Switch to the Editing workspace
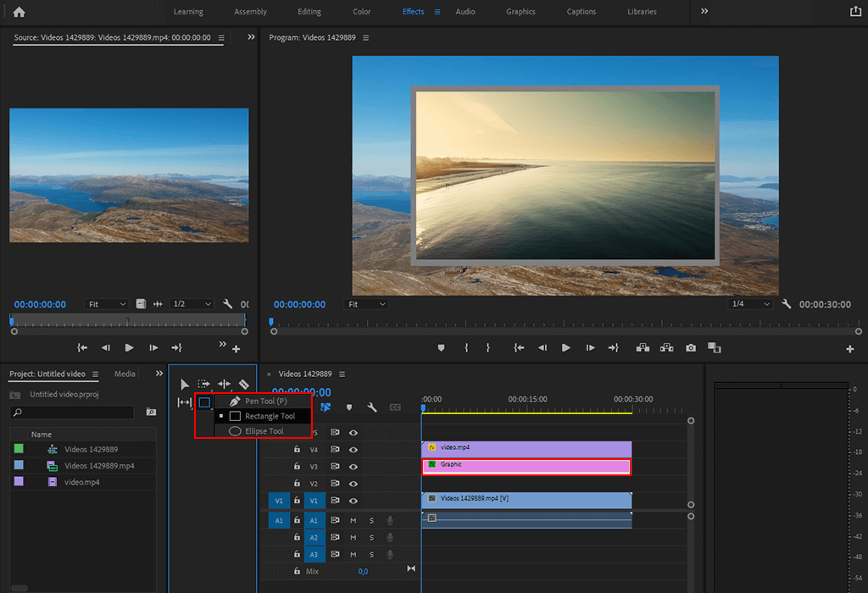Screen dimensions: 868x593 tap(309, 12)
